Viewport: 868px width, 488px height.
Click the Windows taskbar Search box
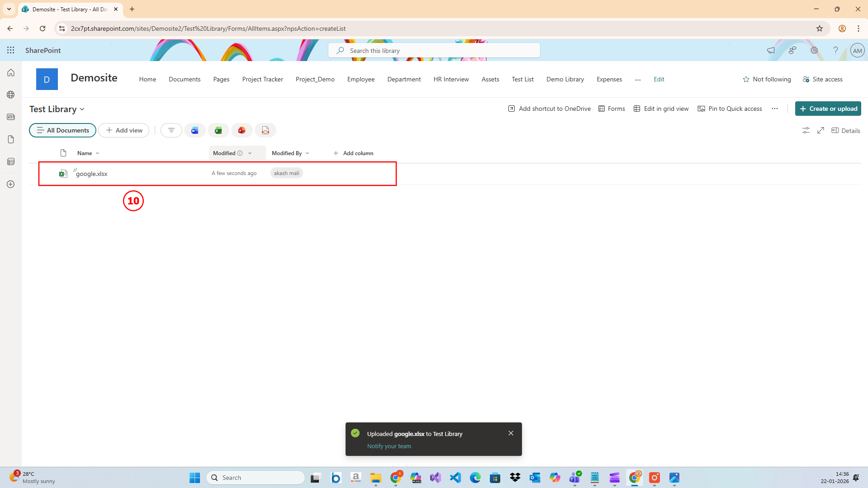tap(256, 478)
